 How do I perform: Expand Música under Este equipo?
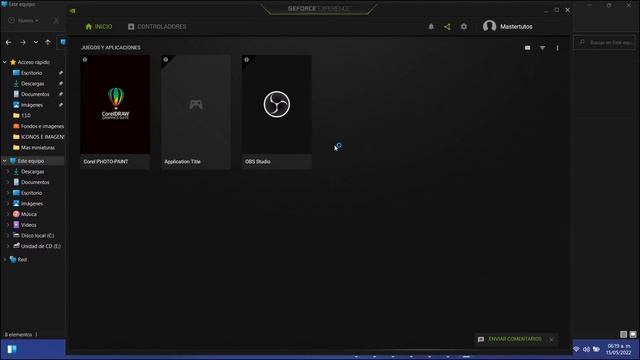coord(8,214)
